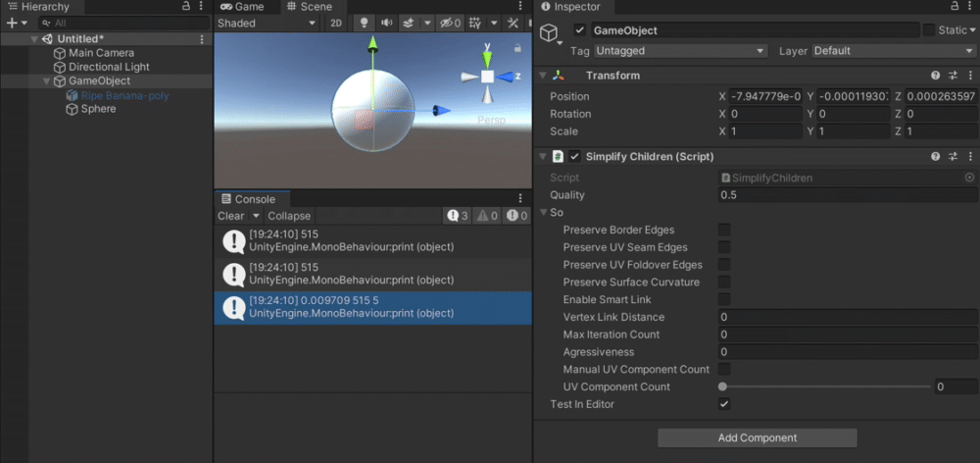Image resolution: width=980 pixels, height=463 pixels.
Task: Open Simplify Children presets icon
Action: pyautogui.click(x=954, y=156)
